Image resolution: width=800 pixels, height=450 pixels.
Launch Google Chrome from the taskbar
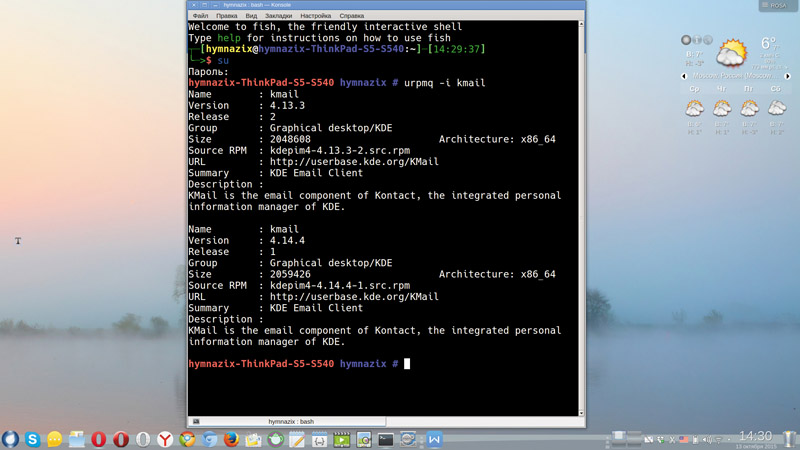pyautogui.click(x=187, y=439)
